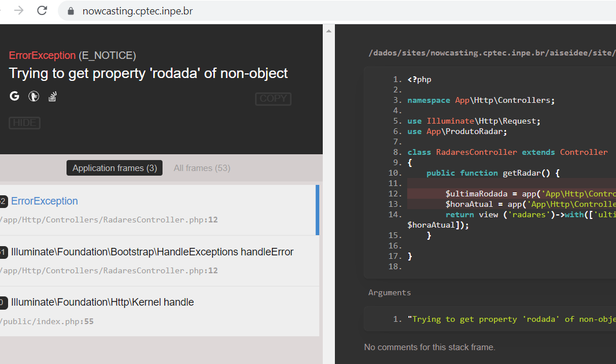Switch to Application frames (3) tab

pos(115,168)
